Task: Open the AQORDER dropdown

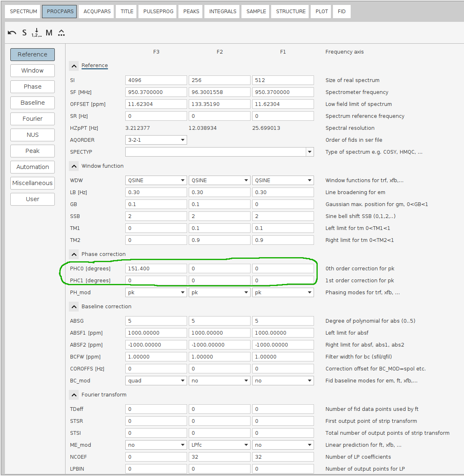Action: tap(183, 140)
